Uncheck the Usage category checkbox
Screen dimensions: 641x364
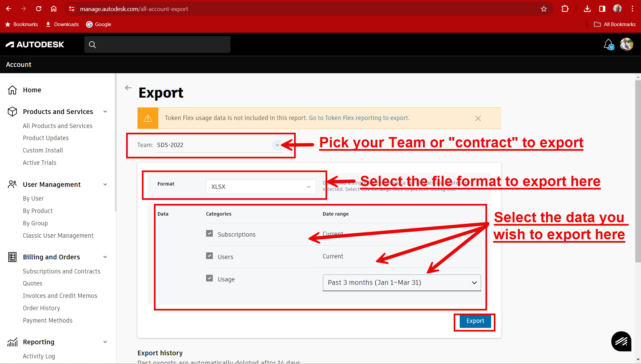click(209, 278)
